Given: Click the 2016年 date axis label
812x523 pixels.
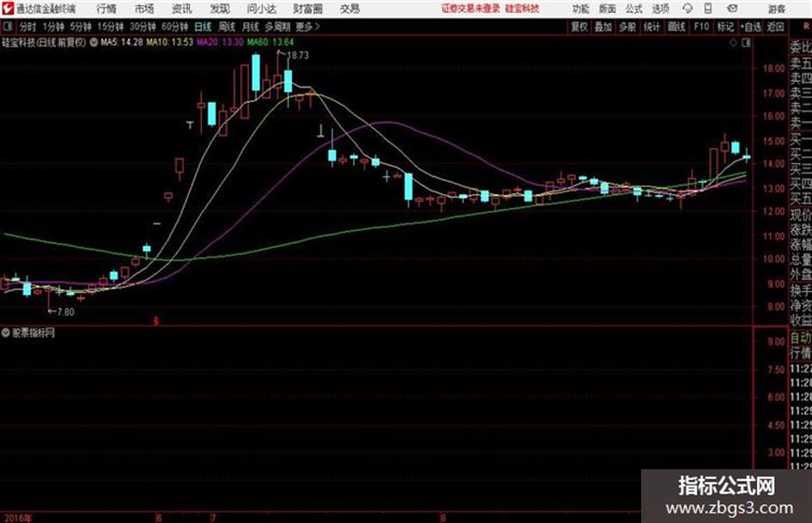Looking at the screenshot, I should (17, 518).
